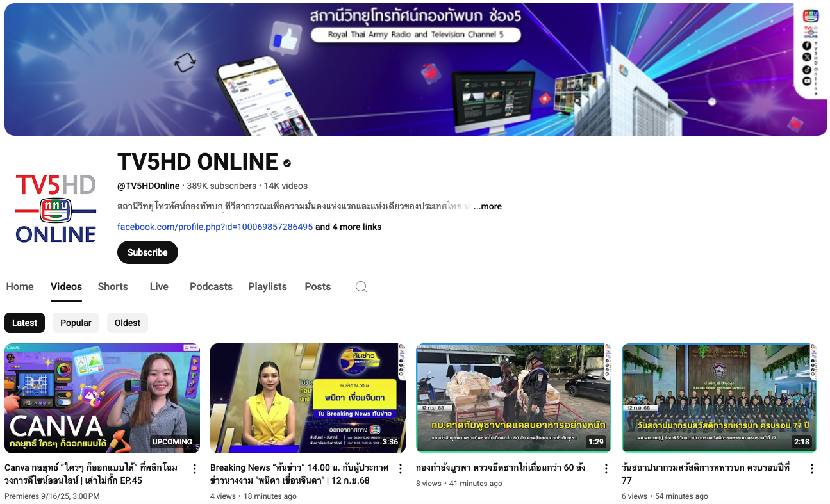Screen dimensions: 830x504
Task: Click the TV5HD ONLINE channel name heading
Action: pos(197,162)
